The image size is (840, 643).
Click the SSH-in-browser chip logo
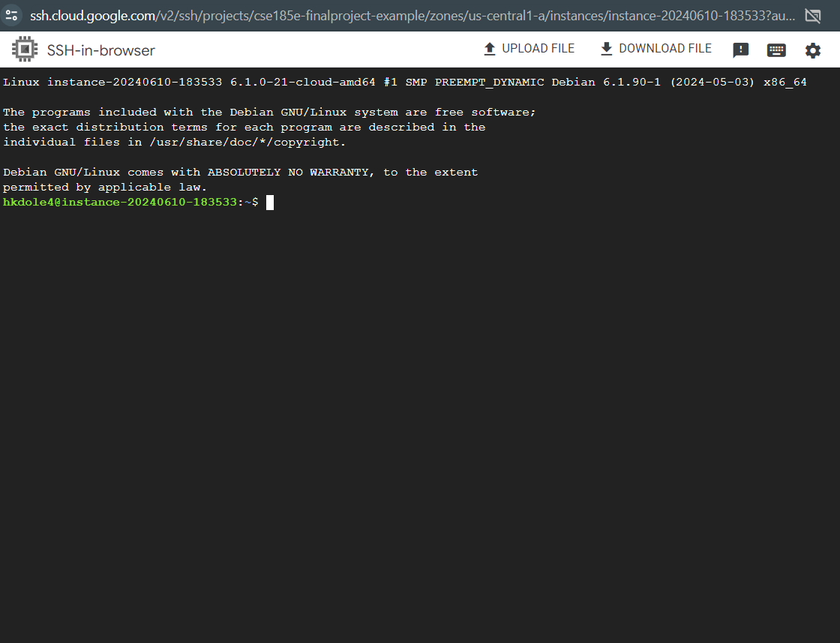pos(25,50)
